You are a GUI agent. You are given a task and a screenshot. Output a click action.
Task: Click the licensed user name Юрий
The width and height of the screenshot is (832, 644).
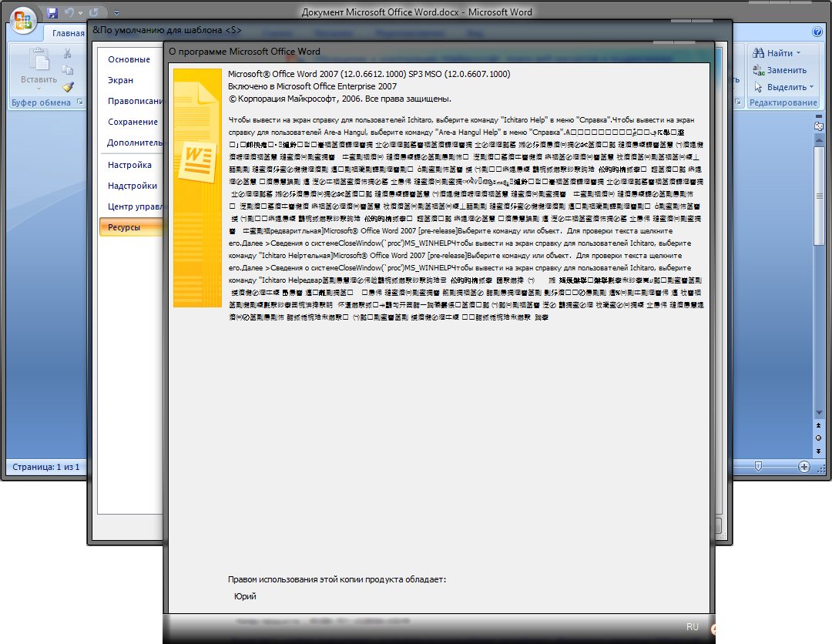[245, 596]
